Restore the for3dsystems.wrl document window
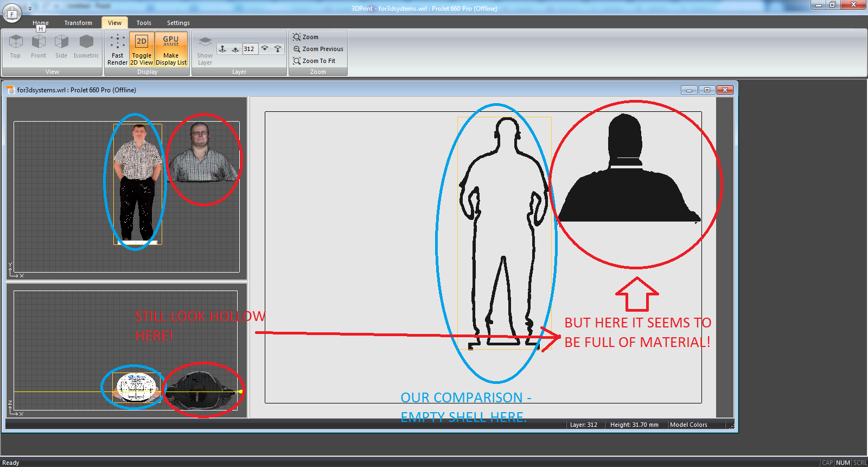Screen dimensions: 868x467 [707, 90]
